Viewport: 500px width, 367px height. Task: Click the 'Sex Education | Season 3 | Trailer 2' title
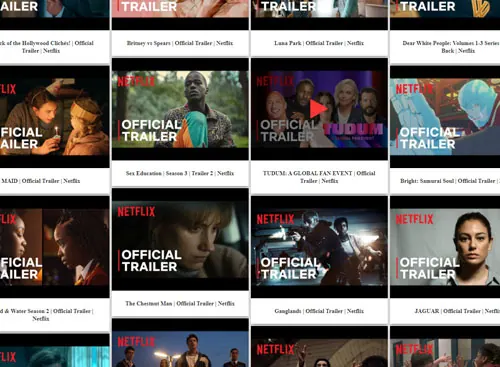pyautogui.click(x=180, y=173)
